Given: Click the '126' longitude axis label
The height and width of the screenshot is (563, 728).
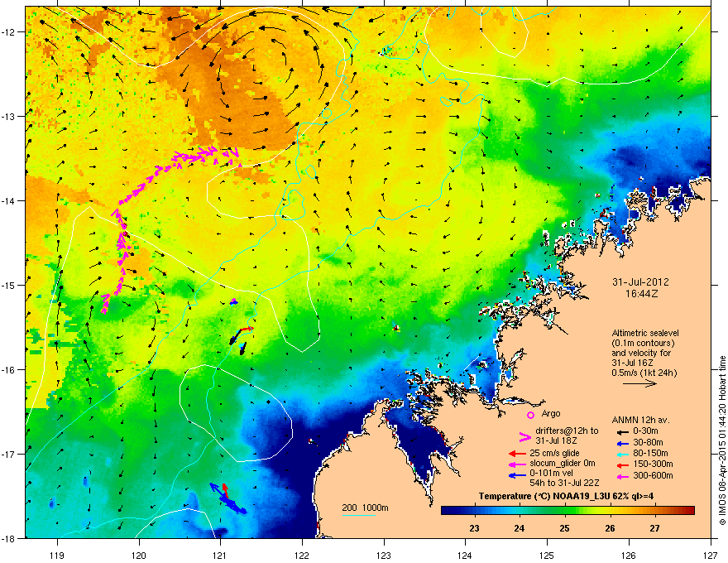Looking at the screenshot, I should pyautogui.click(x=629, y=556).
